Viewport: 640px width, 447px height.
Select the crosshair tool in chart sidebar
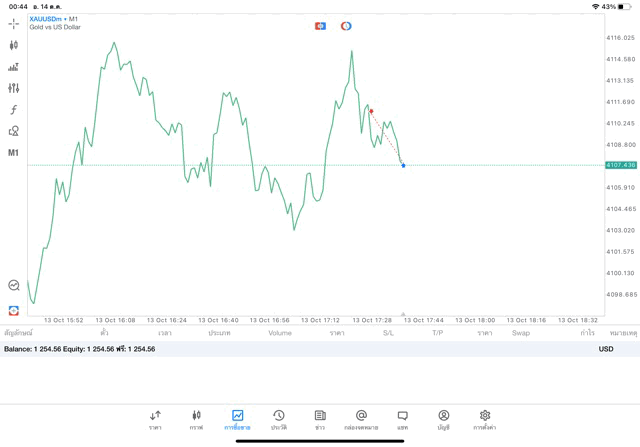pos(13,23)
